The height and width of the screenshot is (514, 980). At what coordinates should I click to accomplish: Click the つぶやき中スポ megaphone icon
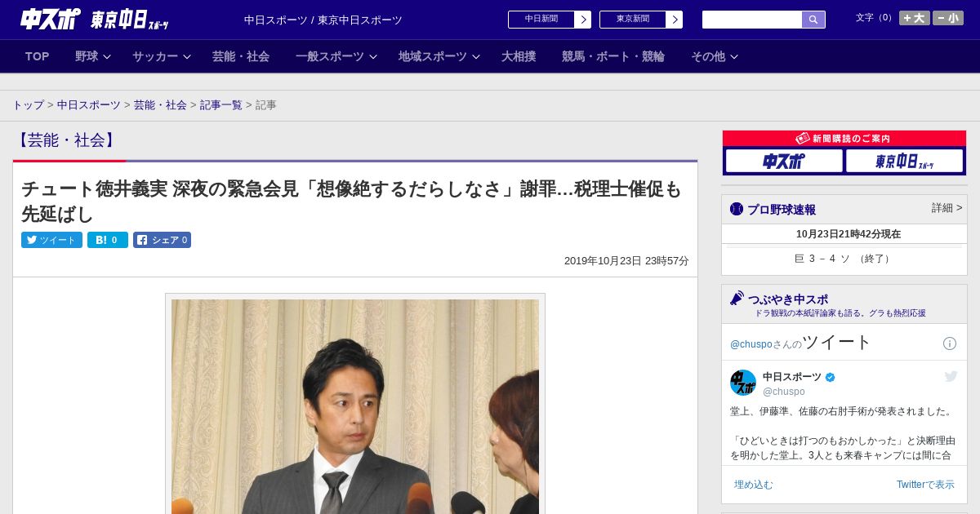click(x=737, y=299)
